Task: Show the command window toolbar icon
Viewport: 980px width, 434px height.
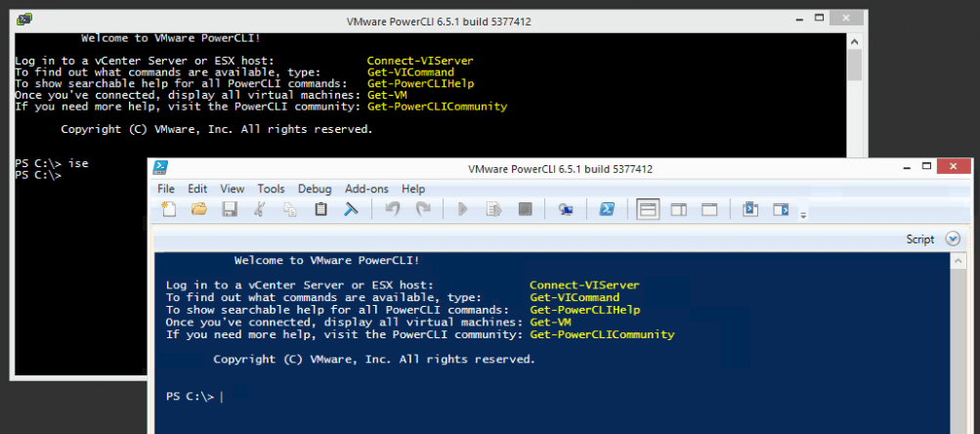Action: pos(750,209)
